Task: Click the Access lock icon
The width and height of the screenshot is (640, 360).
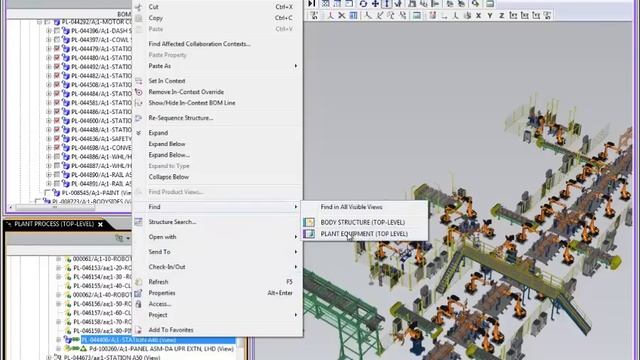Action: [139, 304]
